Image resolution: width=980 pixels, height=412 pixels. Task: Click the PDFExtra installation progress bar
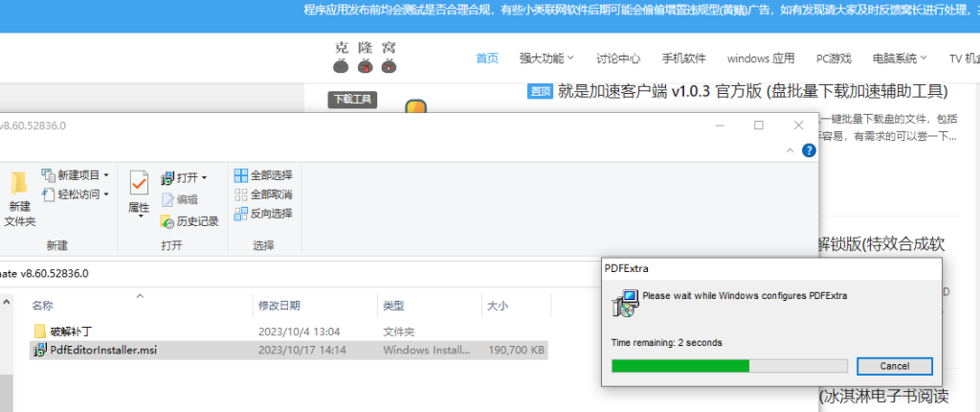click(729, 366)
